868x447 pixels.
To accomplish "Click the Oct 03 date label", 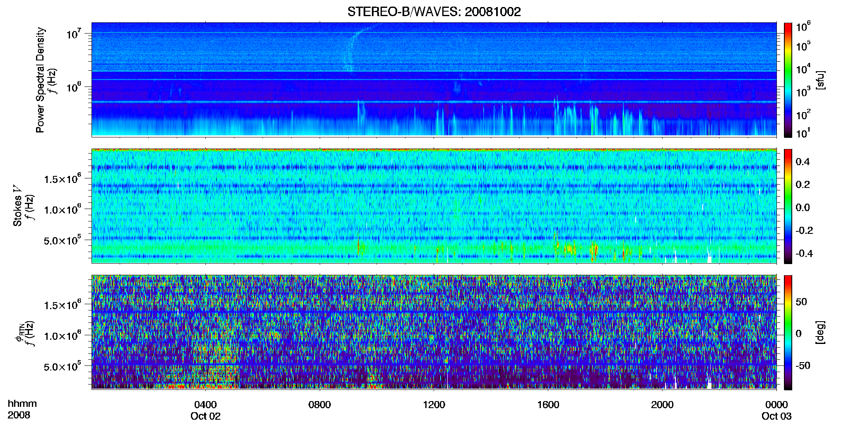I will (776, 416).
